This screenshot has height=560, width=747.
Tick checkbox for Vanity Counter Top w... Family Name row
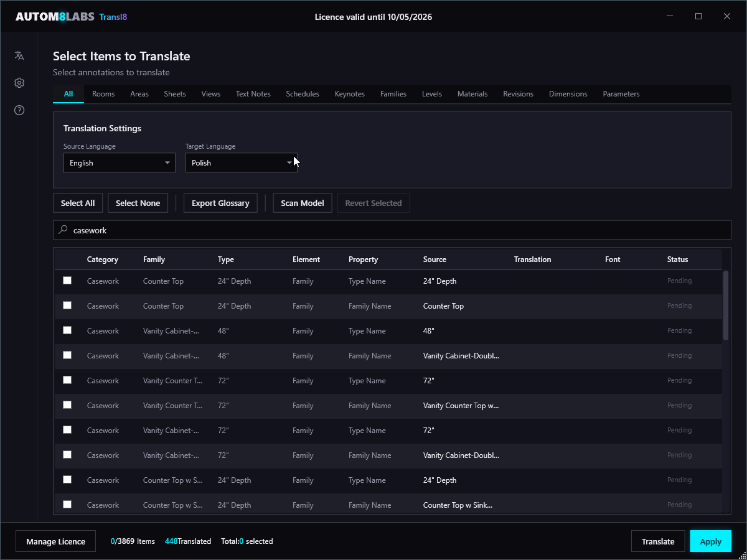67,405
